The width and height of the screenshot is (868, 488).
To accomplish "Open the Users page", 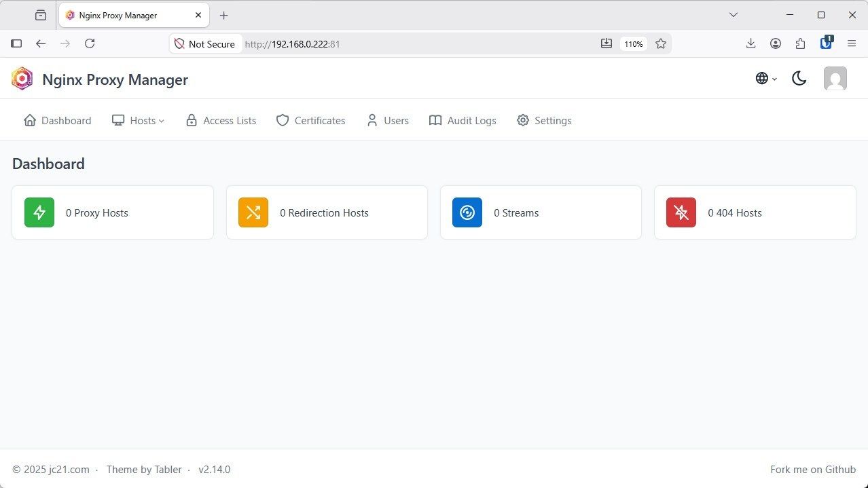I will tap(387, 120).
